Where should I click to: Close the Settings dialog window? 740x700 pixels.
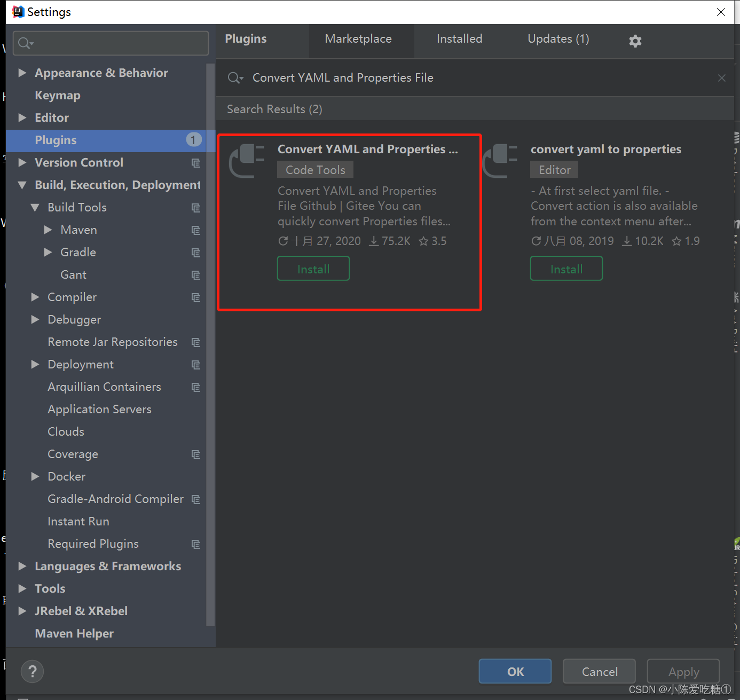[721, 12]
